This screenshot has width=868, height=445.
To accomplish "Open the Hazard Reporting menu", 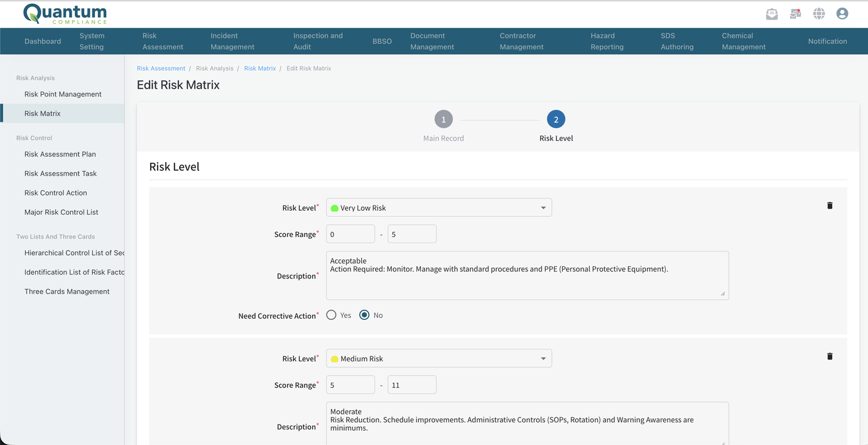I will tap(607, 41).
